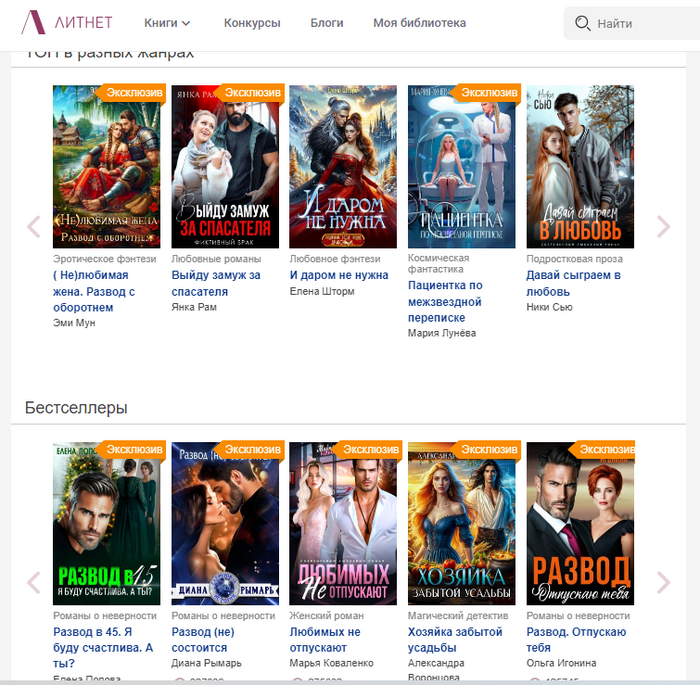Show previous books in genre top carousel
This screenshot has width=700, height=685.
point(34,226)
